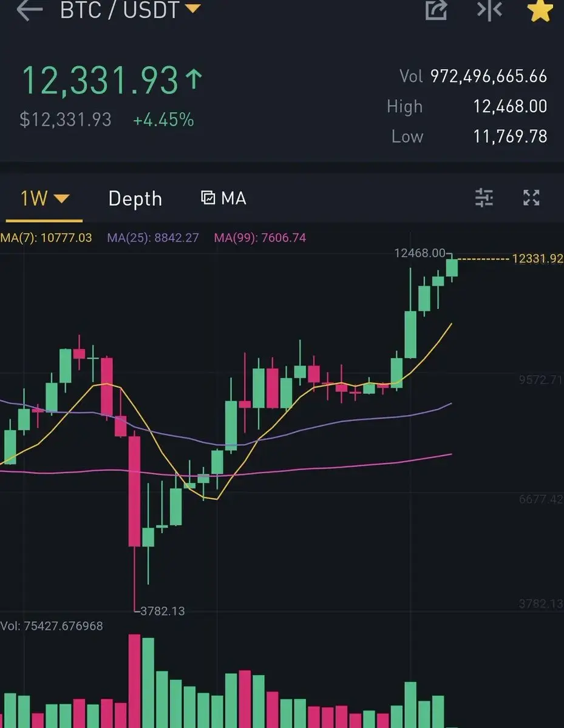The width and height of the screenshot is (564, 728).
Task: Click the 12331.92 current price tag
Action: 537,259
